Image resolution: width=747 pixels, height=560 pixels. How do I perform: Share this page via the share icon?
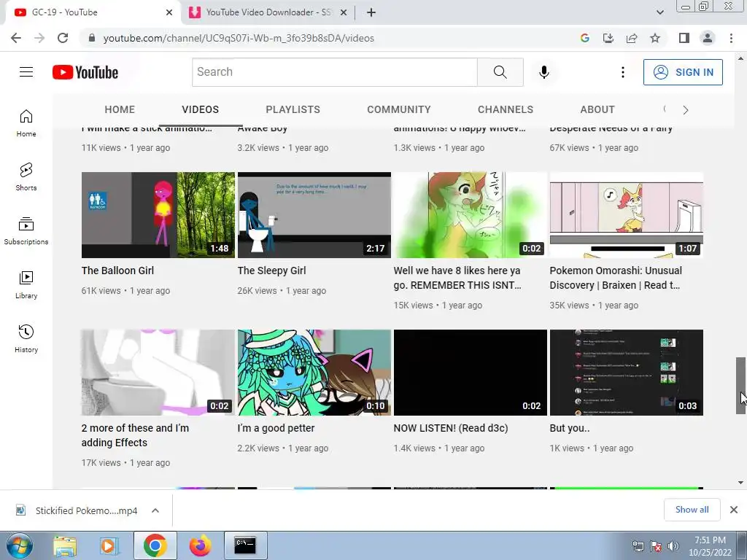pyautogui.click(x=632, y=38)
